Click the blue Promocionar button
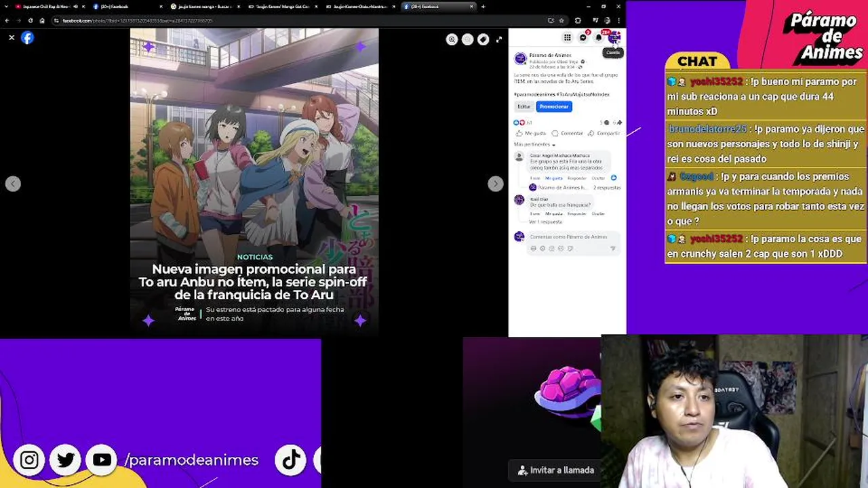Image resolution: width=868 pixels, height=488 pixels. pyautogui.click(x=554, y=106)
